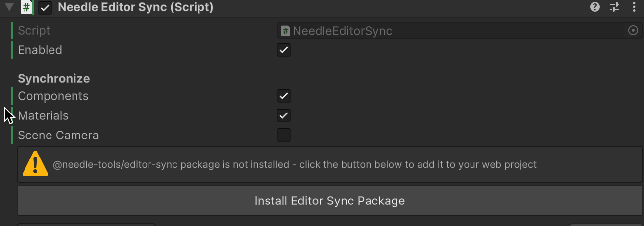
Task: Click Install Editor Sync Package button
Action: [329, 201]
